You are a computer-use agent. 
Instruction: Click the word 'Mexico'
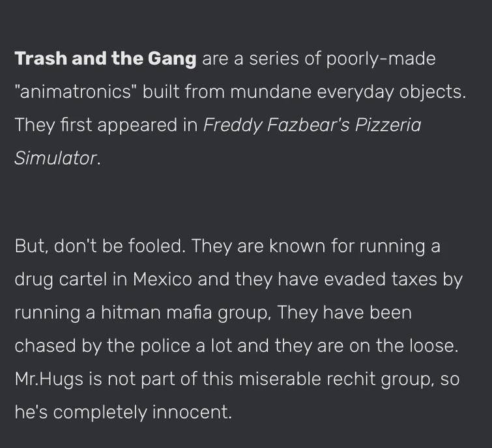[x=162, y=280]
